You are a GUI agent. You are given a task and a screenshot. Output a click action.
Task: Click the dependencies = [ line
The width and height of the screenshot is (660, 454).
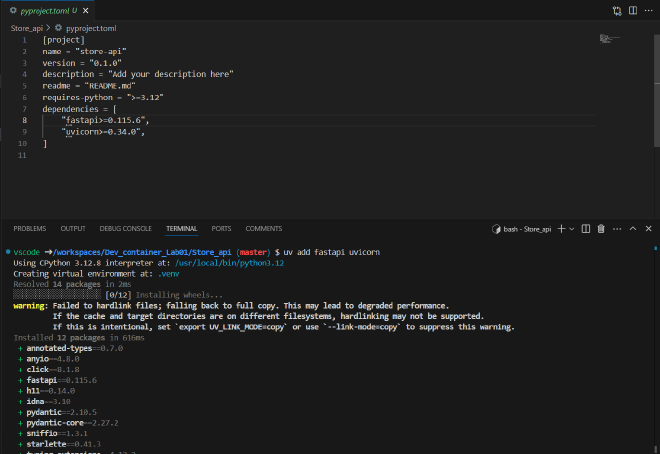coord(79,109)
